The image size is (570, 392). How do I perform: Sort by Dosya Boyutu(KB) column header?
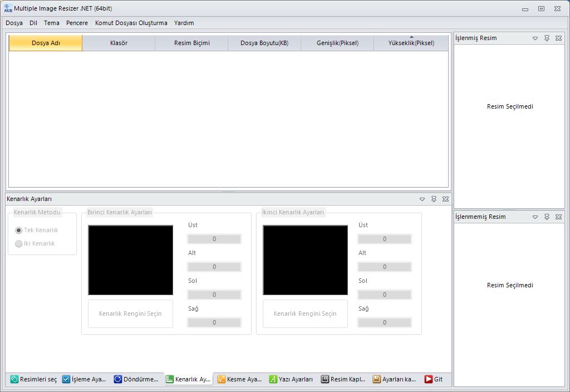pos(264,43)
